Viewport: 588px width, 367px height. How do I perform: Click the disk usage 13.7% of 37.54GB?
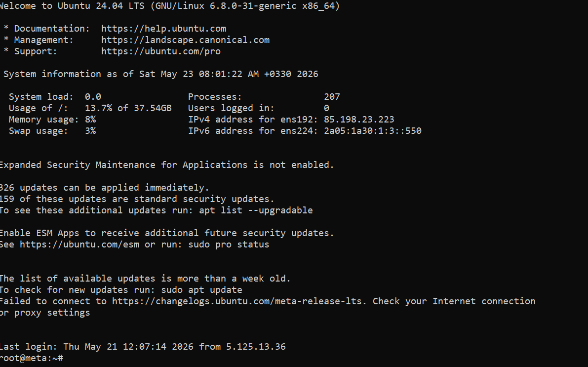click(x=128, y=108)
